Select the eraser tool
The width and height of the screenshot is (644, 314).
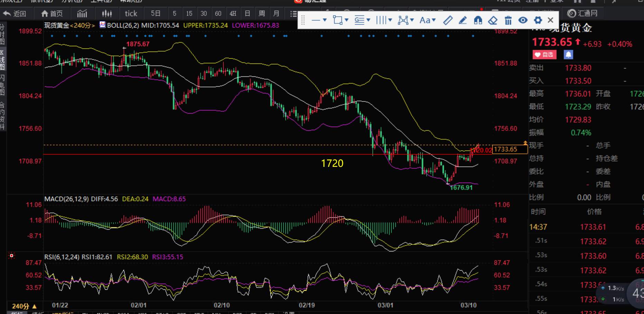coord(493,20)
